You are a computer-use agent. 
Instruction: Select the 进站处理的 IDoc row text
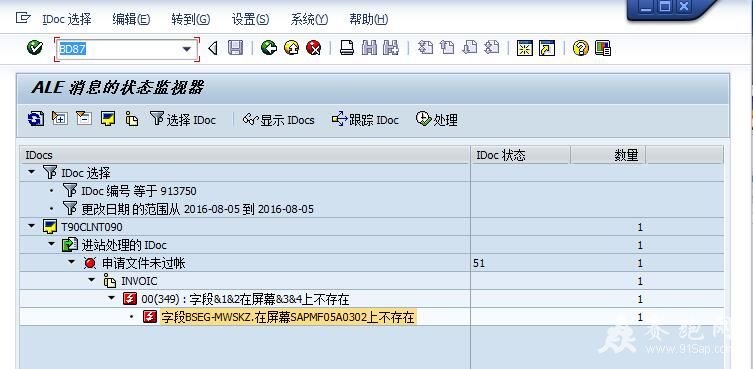click(x=124, y=245)
